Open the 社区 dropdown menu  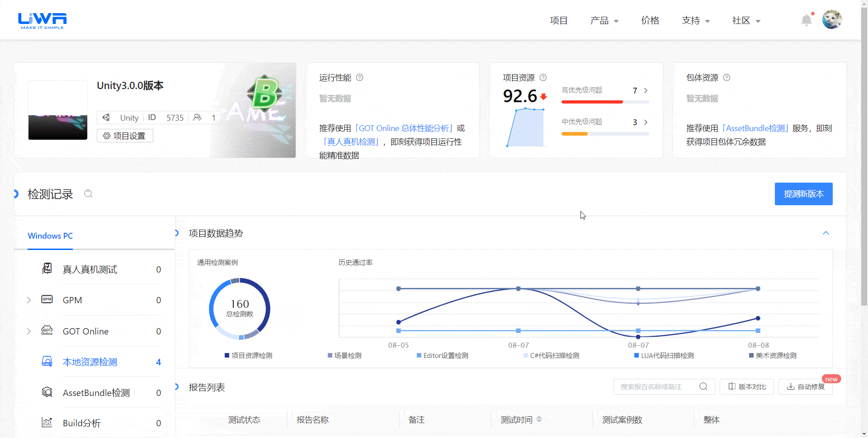[746, 20]
